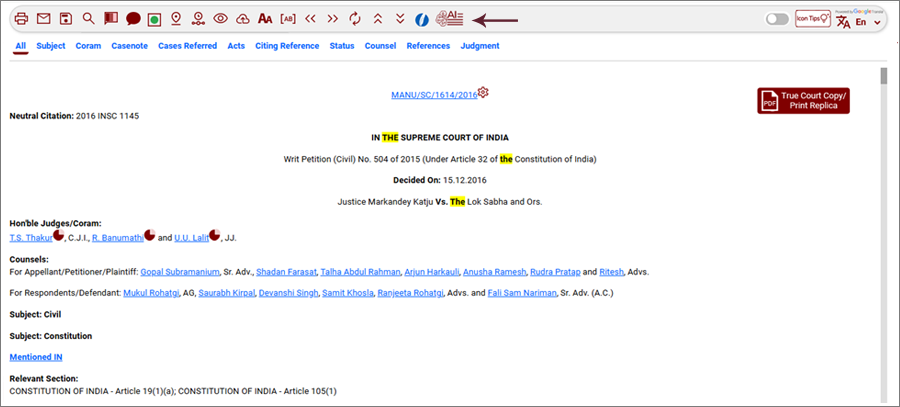Viewport: 900px width, 407px height.
Task: Click the double right chevron icon
Action: tap(332, 19)
